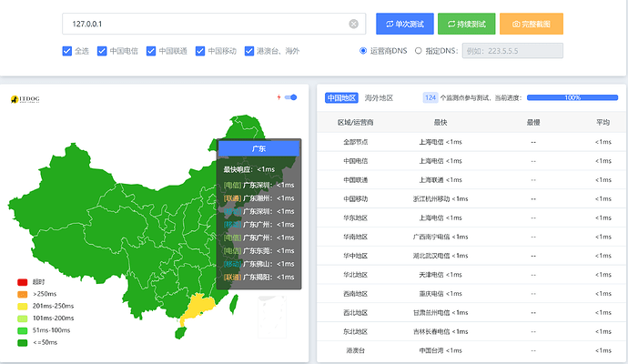Click 广东佛山 entry in tooltip
Screen dimensions: 628x364
click(x=258, y=264)
